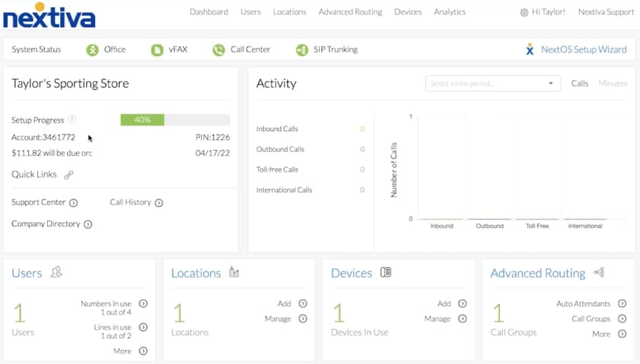
Task: Click the arrow icon next to Call History
Action: point(159,203)
